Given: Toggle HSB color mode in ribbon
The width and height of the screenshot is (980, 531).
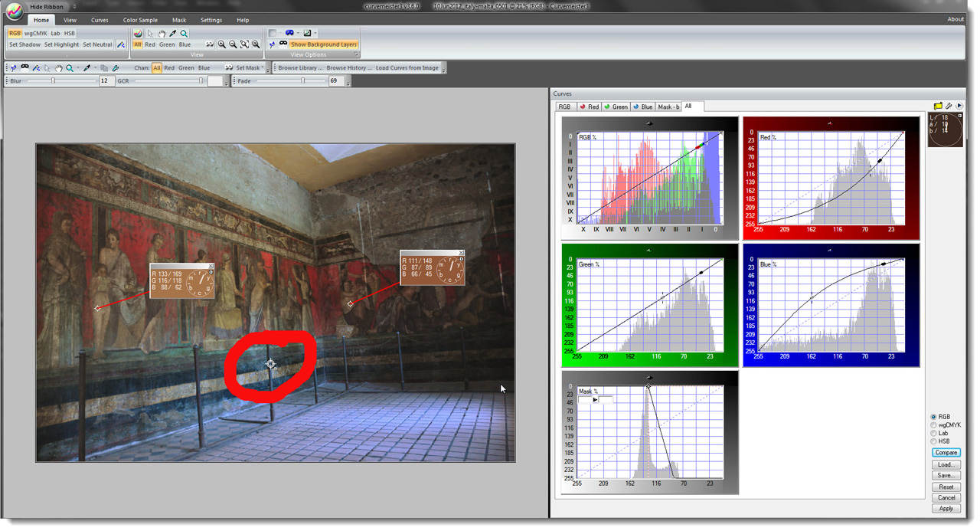Looking at the screenshot, I should point(69,34).
